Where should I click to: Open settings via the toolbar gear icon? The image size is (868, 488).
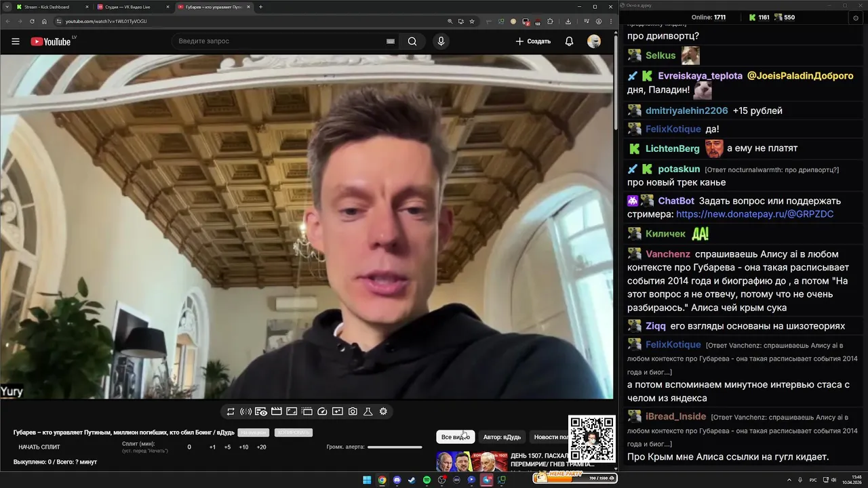click(x=383, y=411)
